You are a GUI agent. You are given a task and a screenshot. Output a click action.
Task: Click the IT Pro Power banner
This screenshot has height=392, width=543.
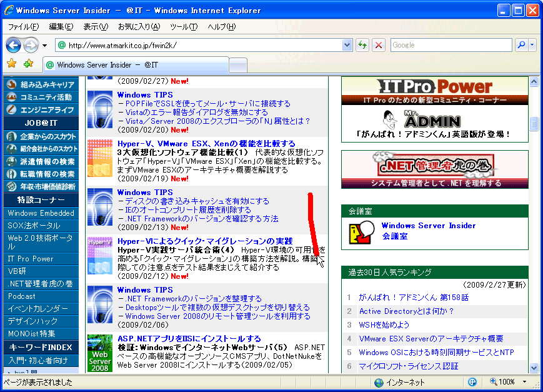[435, 91]
